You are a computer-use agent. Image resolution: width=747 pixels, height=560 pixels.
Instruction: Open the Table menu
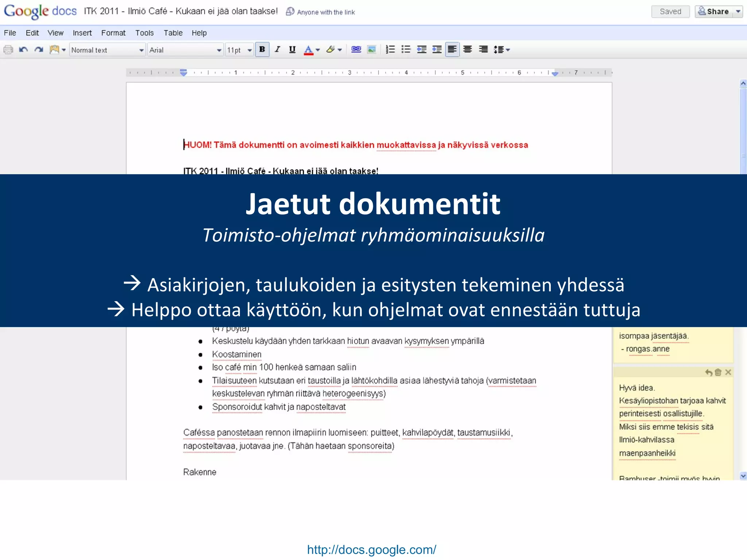173,33
